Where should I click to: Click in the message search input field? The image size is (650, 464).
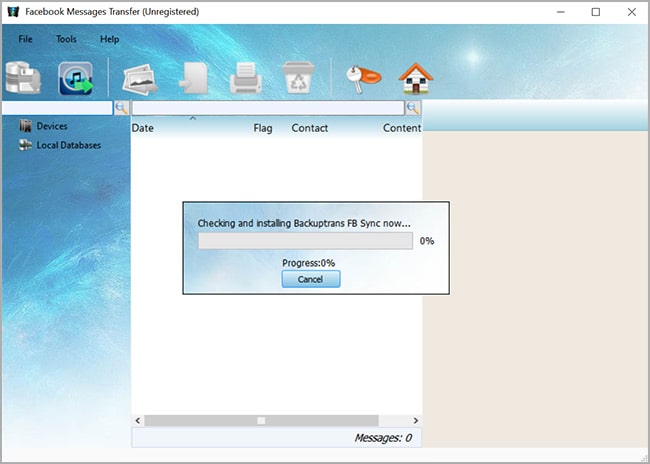267,108
